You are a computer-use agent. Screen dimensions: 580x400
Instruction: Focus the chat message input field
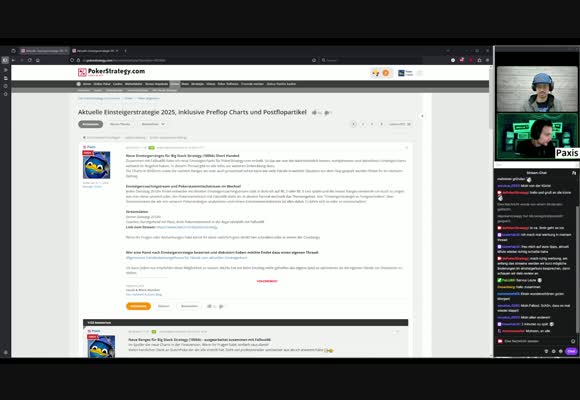click(534, 341)
